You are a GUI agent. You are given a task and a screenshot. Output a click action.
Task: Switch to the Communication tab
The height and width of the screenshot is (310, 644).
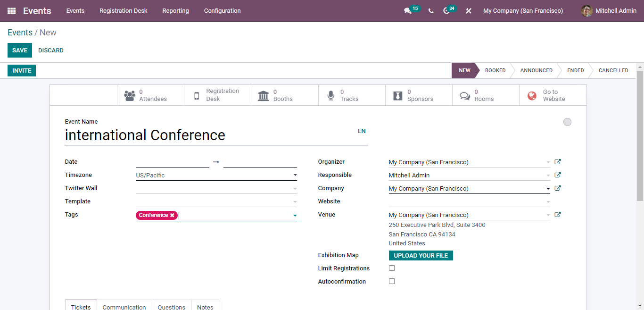[124, 307]
